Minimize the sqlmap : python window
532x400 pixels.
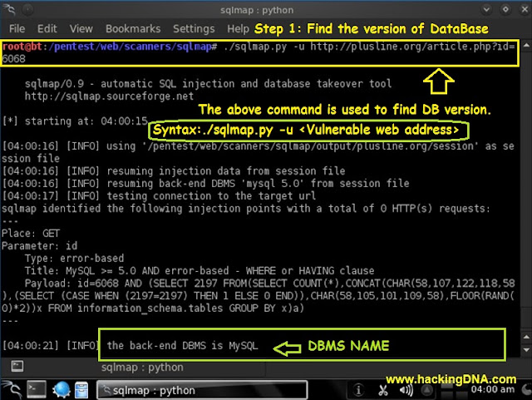(x=486, y=9)
